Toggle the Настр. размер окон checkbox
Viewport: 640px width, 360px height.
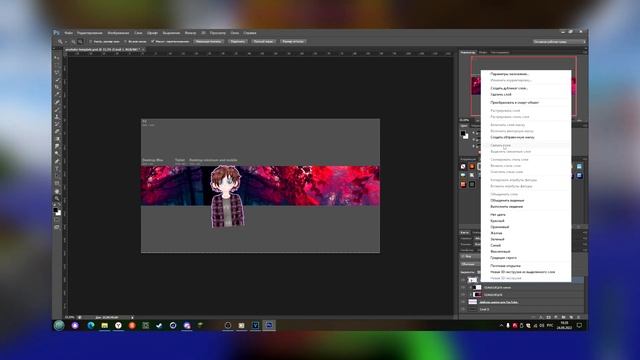[x=91, y=42]
